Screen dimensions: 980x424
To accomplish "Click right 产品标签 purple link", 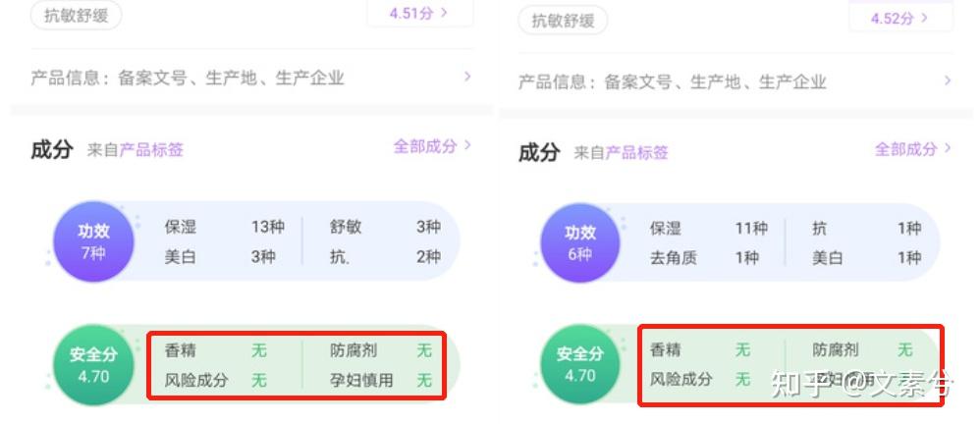I will [x=637, y=152].
